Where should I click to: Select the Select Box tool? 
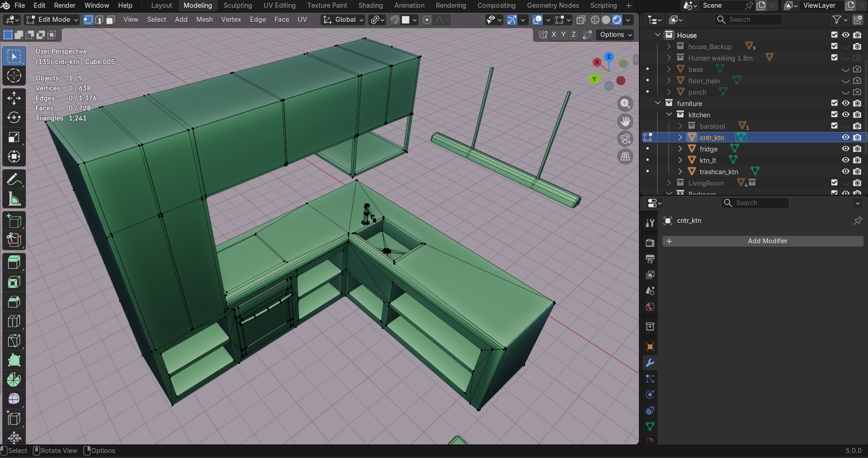[14, 56]
